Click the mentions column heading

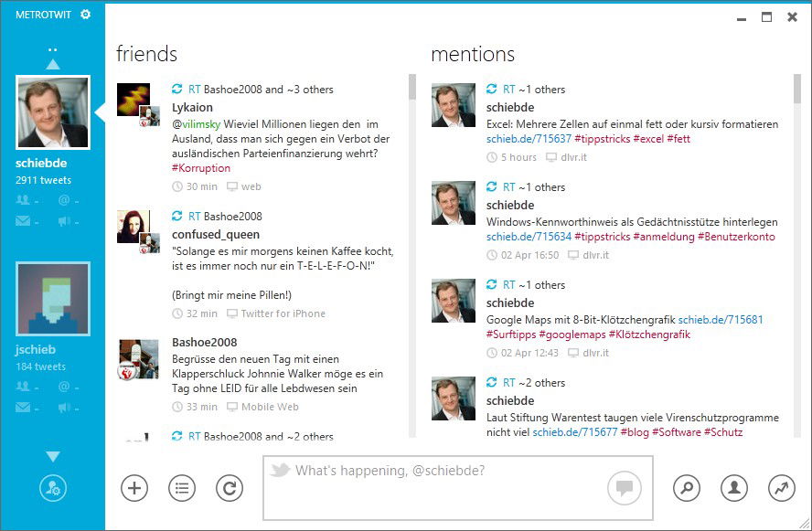click(473, 54)
